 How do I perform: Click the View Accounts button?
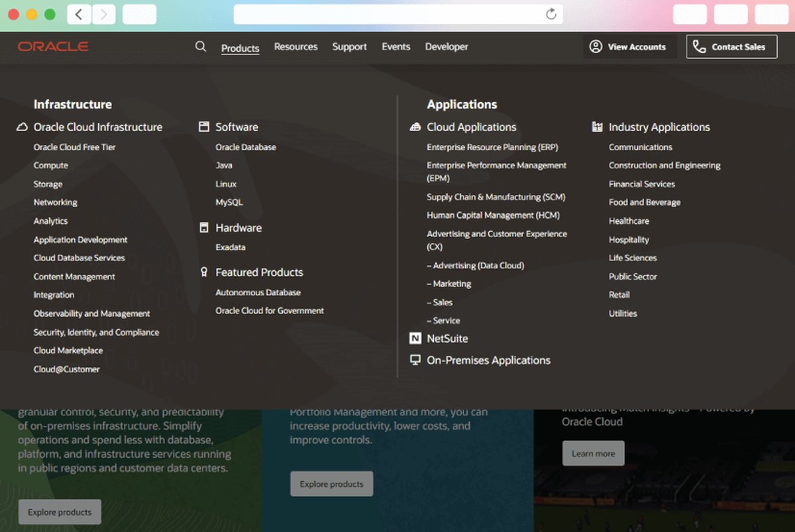pos(627,47)
